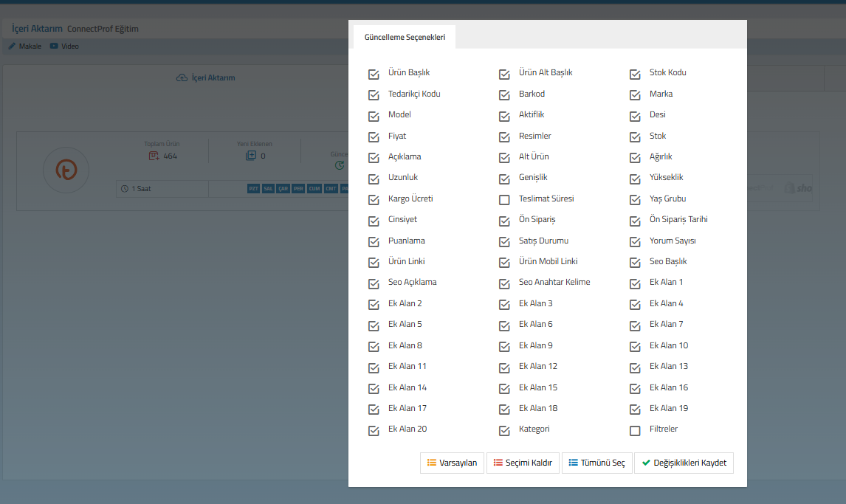Select the Güncelleme Seçenekleri tab
Image resolution: width=846 pixels, height=504 pixels.
click(x=405, y=38)
